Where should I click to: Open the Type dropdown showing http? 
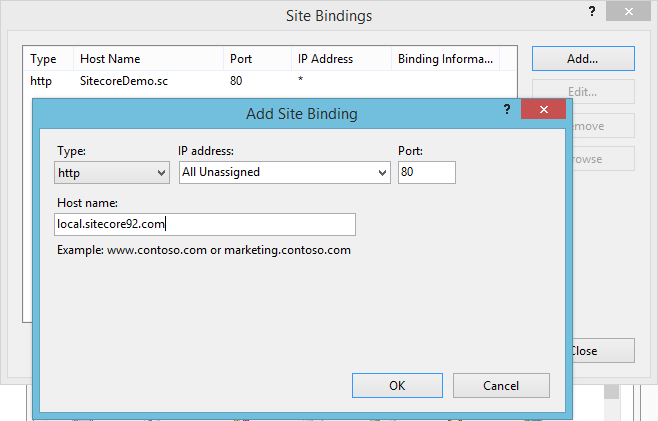point(112,172)
